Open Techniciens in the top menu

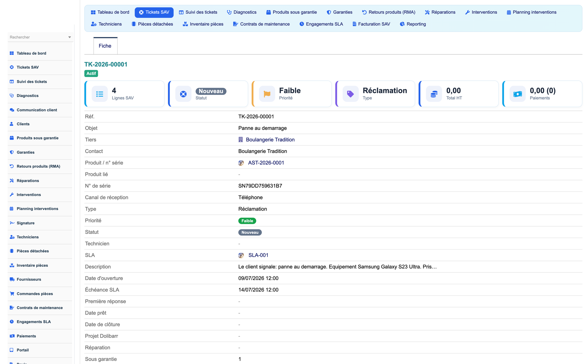[106, 24]
